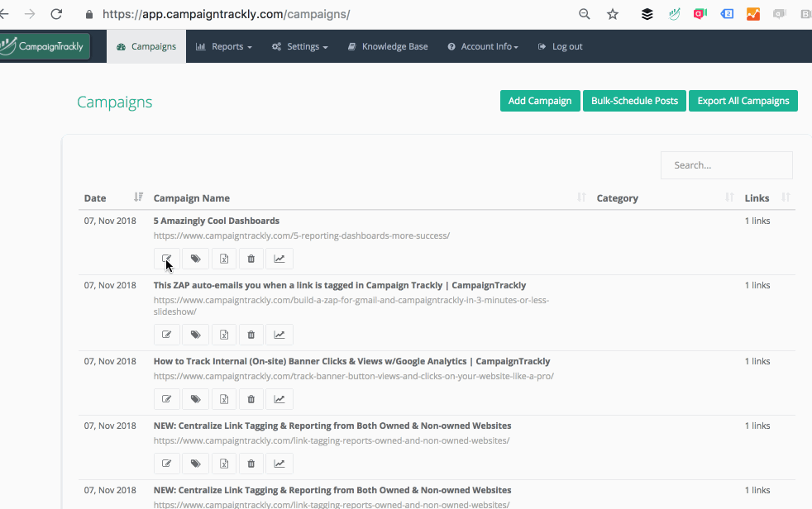Expand the Settings dropdown menu
This screenshot has width=812, height=509.
(300, 46)
